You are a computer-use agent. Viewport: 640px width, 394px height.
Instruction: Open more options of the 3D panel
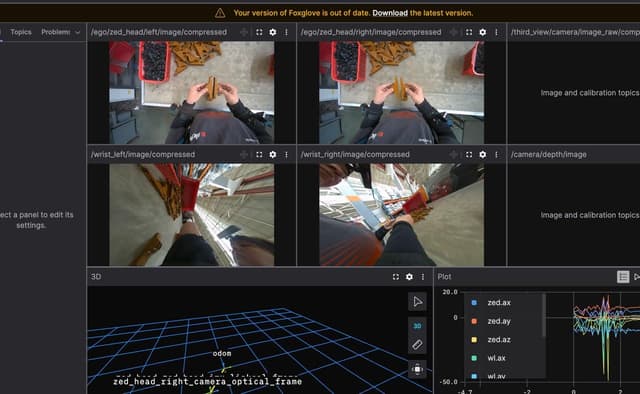pos(422,276)
